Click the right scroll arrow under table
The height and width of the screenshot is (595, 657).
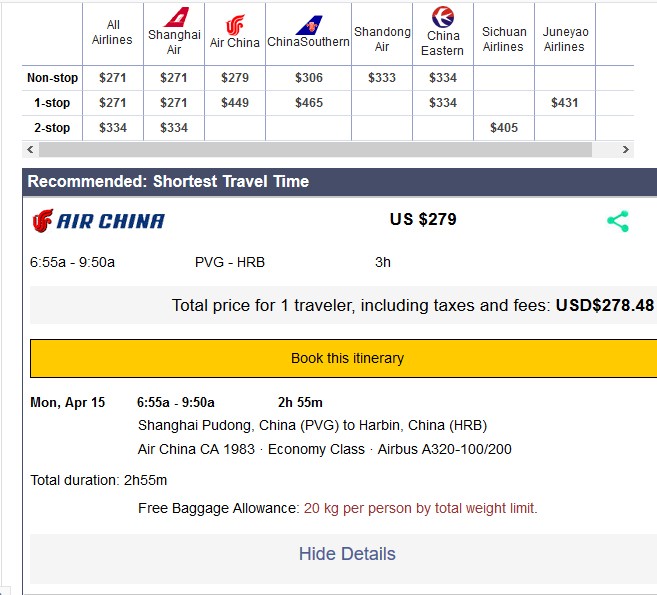[626, 150]
